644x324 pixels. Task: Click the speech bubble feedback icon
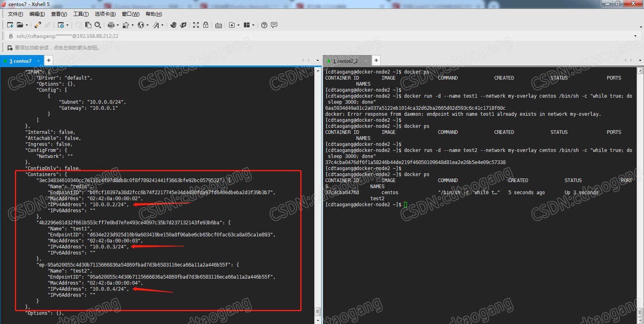274,25
